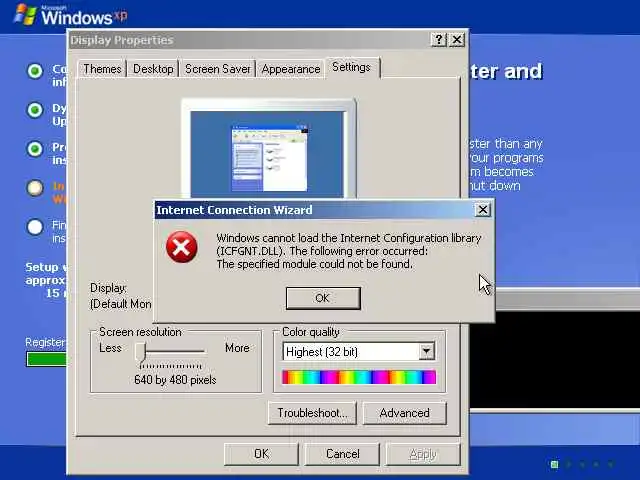
Task: Close the Display Properties window
Action: click(x=457, y=40)
